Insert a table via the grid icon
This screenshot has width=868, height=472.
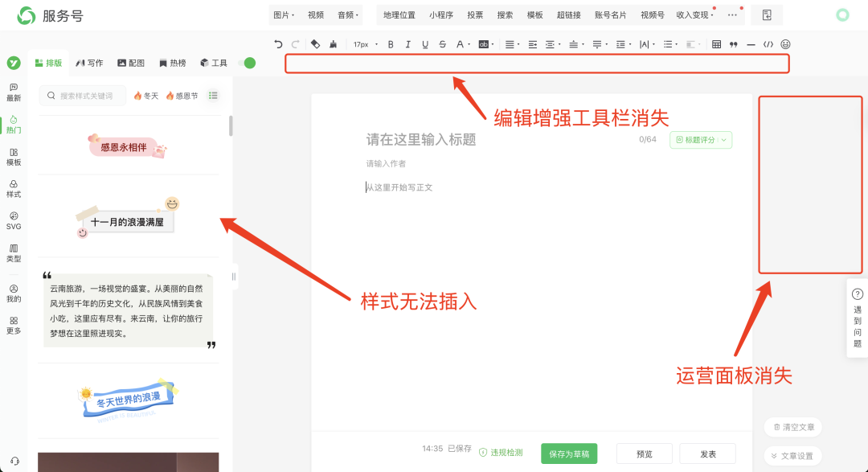pos(716,44)
